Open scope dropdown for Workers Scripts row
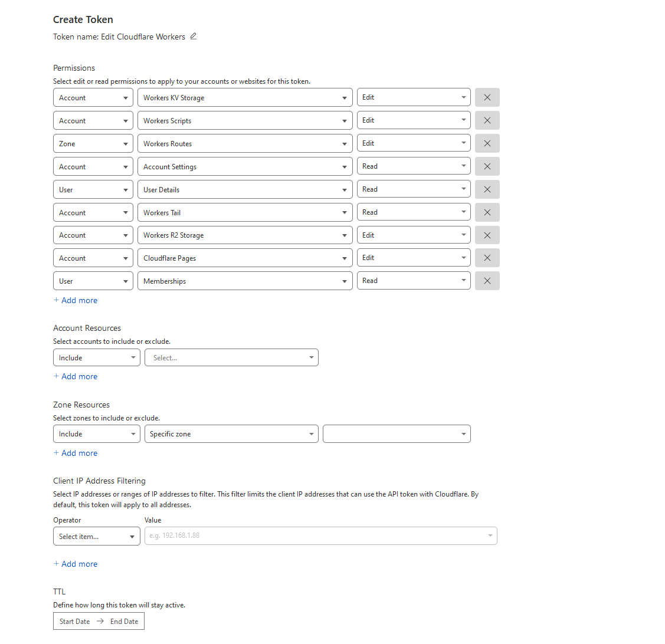 93,120
